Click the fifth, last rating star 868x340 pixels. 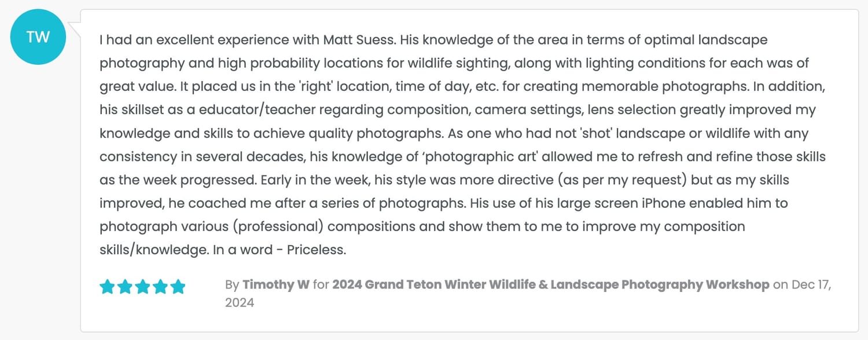(x=178, y=286)
